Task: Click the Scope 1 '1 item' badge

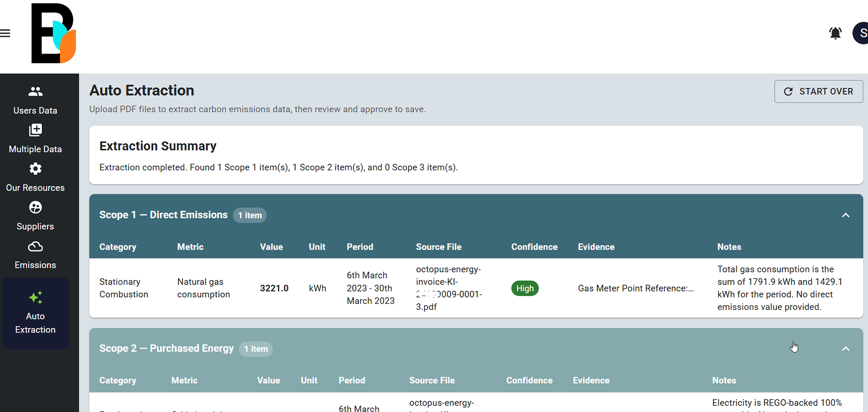Action: 250,215
